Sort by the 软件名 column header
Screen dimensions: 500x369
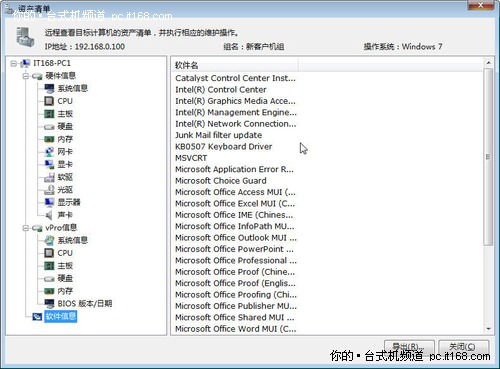point(235,65)
